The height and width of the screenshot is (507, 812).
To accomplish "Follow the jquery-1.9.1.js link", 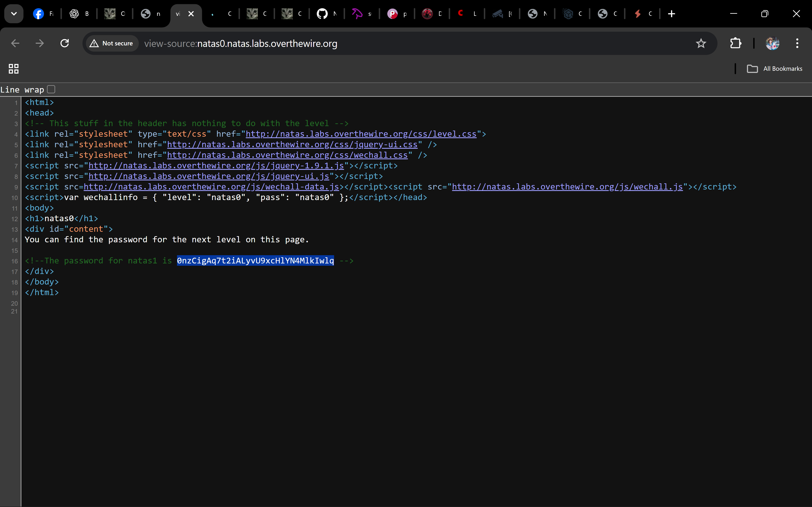I will [216, 166].
